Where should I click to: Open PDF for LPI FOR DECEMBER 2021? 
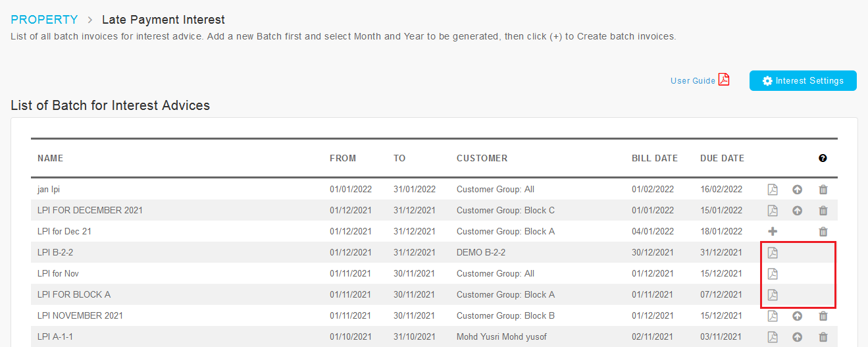(x=773, y=211)
